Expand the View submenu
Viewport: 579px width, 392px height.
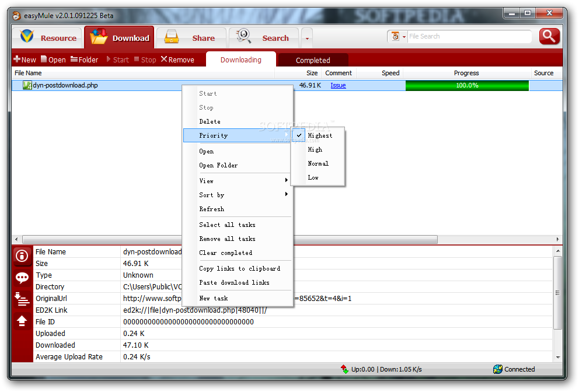[x=238, y=181]
